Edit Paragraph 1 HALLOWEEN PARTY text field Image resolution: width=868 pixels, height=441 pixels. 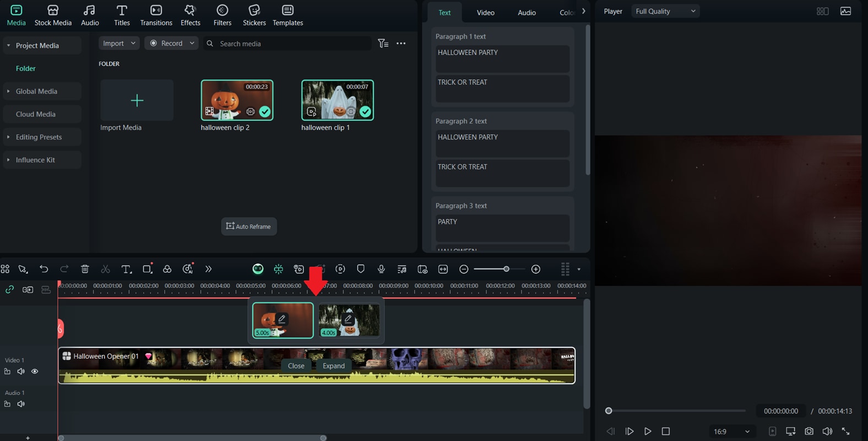pyautogui.click(x=502, y=58)
